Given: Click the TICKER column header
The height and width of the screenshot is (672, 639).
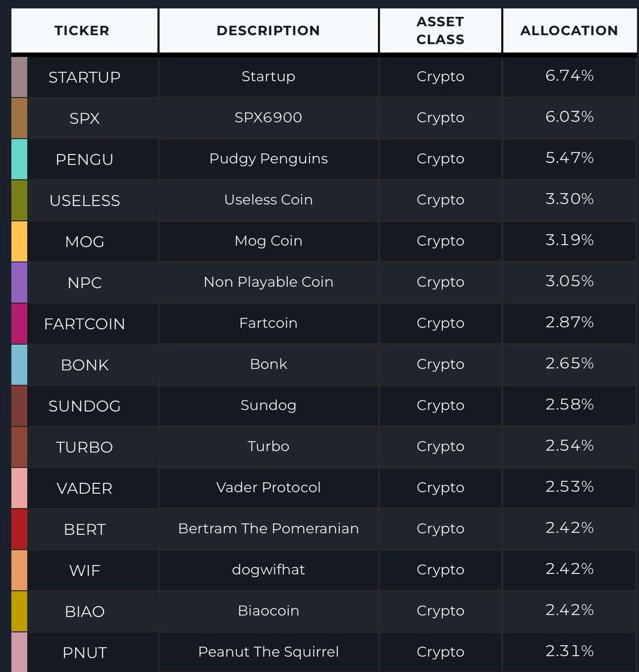Looking at the screenshot, I should pos(82,30).
